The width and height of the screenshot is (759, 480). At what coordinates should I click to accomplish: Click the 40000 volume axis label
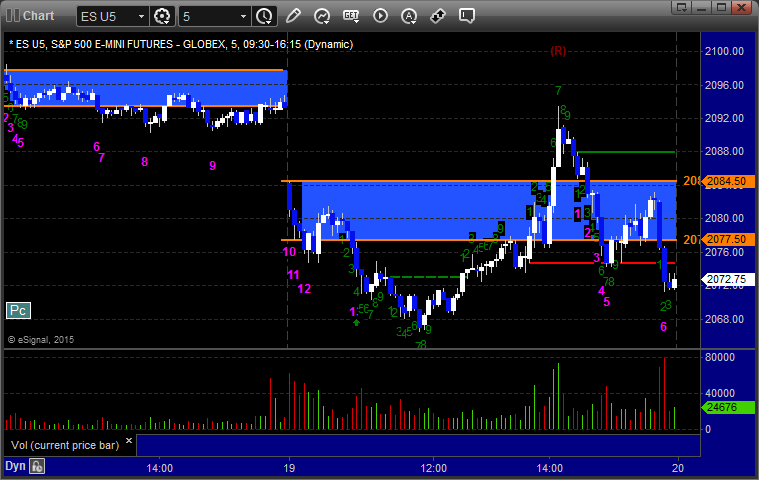click(720, 393)
